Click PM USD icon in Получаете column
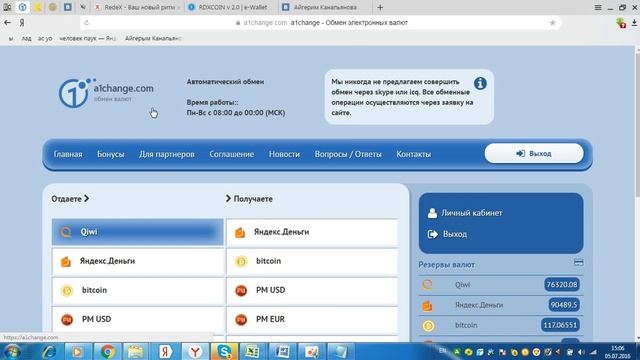 point(241,290)
